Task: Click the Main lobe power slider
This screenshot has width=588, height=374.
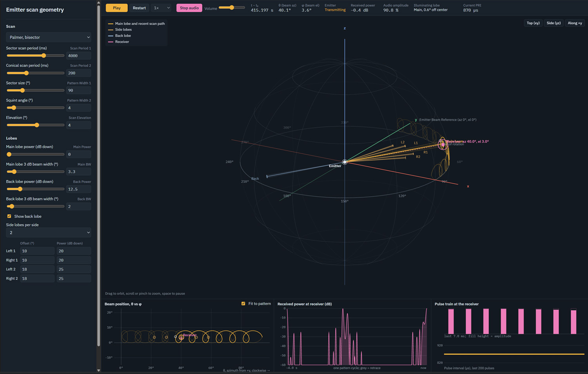Action: tap(35, 154)
